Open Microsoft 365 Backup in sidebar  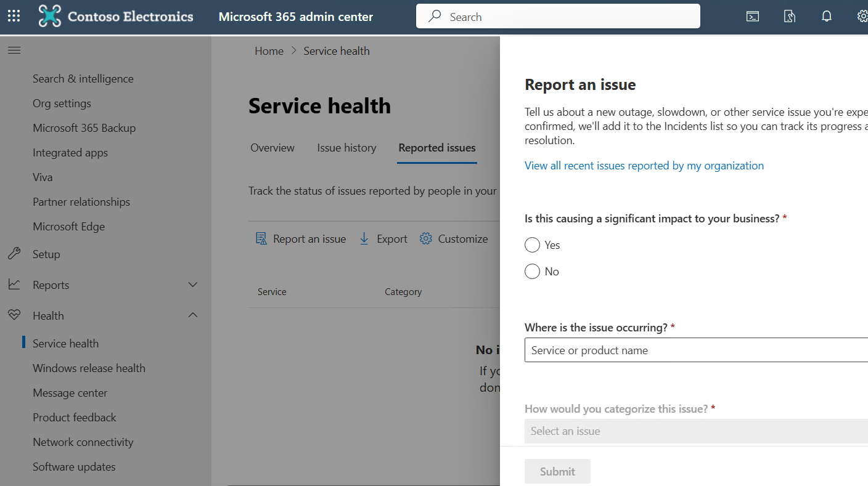[84, 128]
